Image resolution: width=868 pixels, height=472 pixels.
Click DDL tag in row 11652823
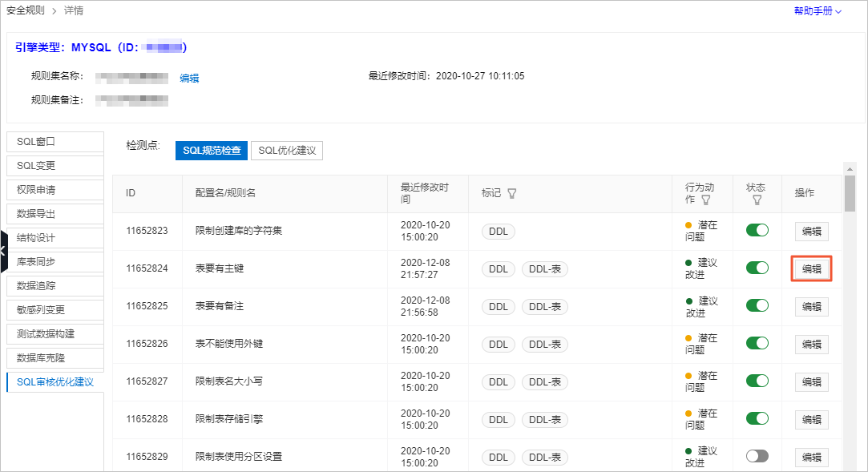[499, 232]
